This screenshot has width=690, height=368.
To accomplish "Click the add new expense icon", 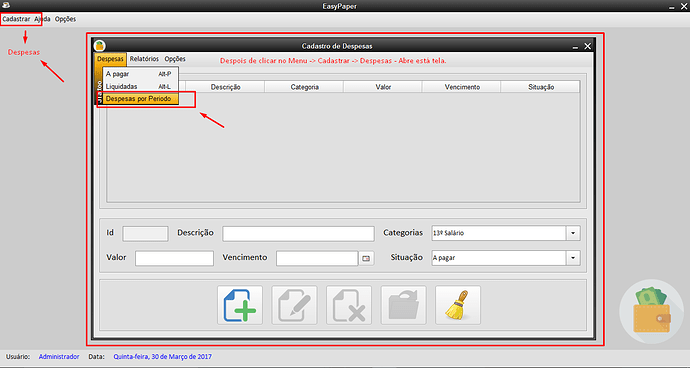I will tap(240, 305).
